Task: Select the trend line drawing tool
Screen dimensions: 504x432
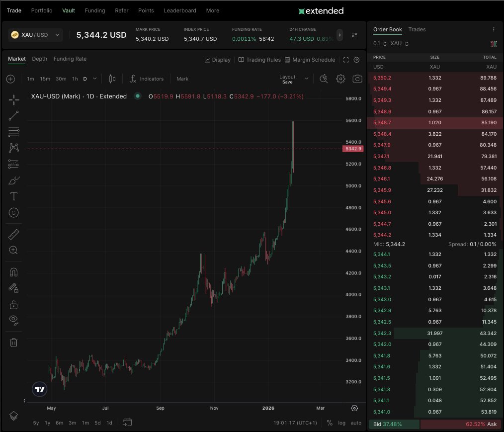Action: [13, 116]
